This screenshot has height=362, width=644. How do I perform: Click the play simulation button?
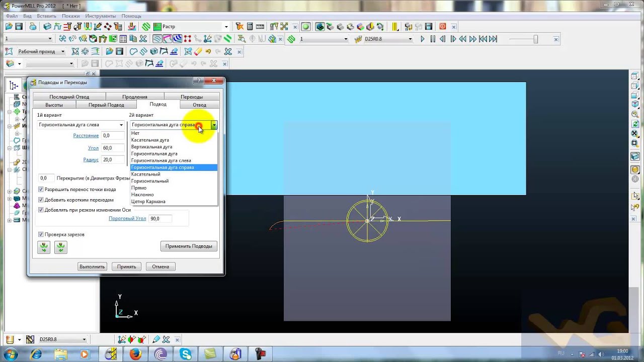point(422,39)
